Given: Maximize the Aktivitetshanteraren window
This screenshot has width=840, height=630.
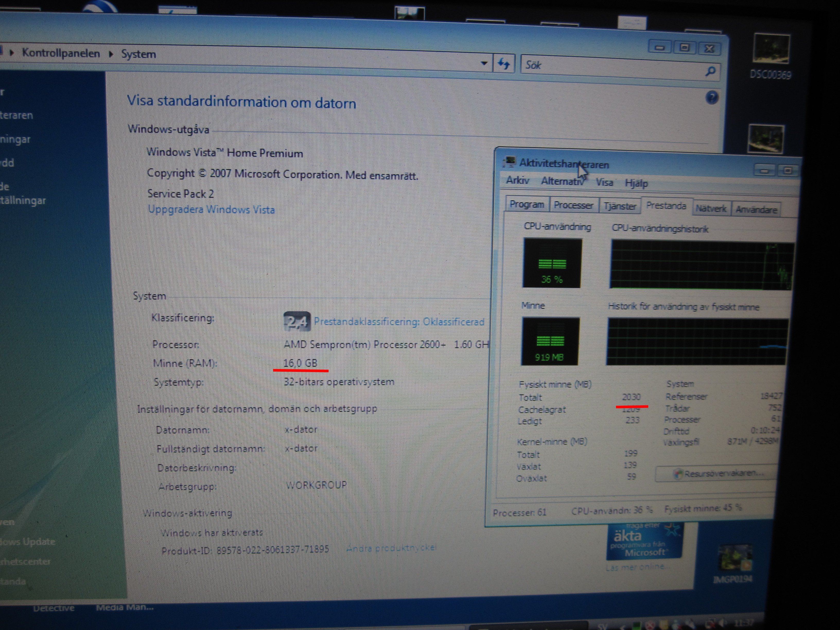Looking at the screenshot, I should pos(788,171).
